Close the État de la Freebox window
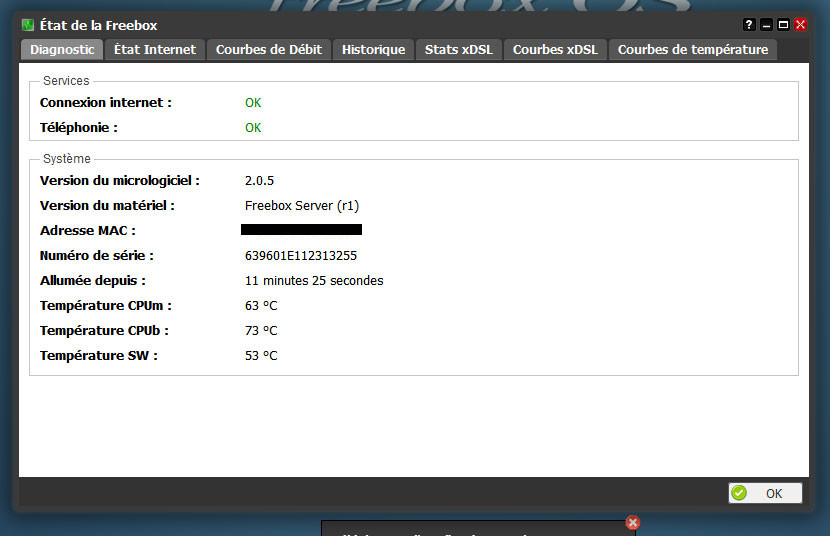830x536 pixels. [800, 24]
